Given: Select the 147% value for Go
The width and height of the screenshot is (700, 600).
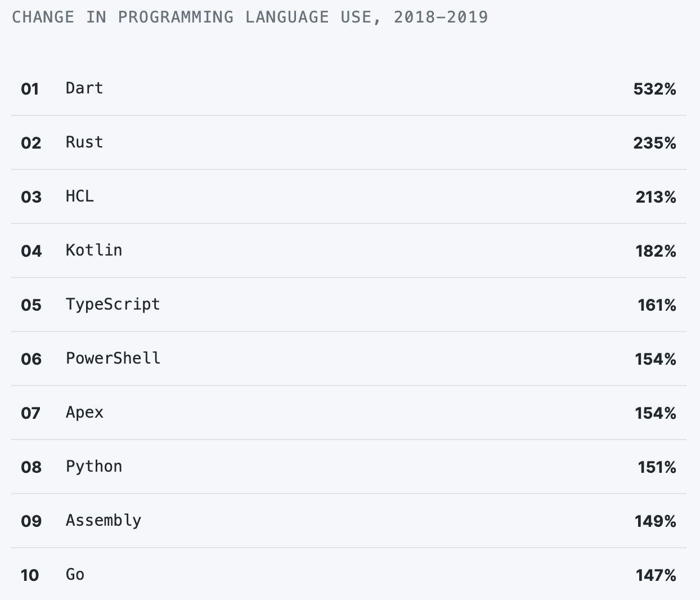Looking at the screenshot, I should [656, 575].
